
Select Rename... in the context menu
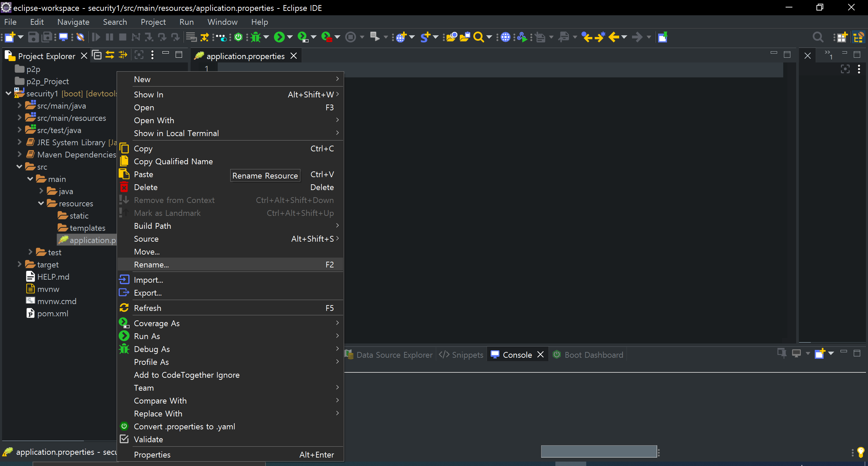151,264
